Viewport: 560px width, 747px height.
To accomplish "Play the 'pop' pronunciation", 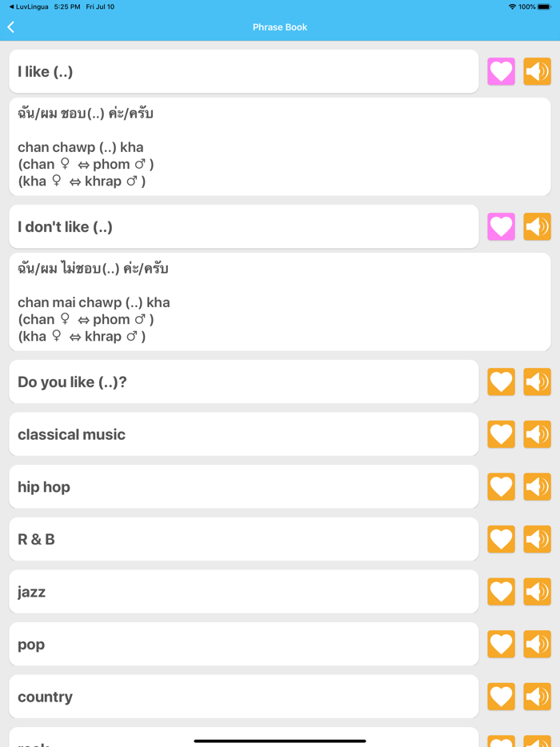I will point(537,644).
